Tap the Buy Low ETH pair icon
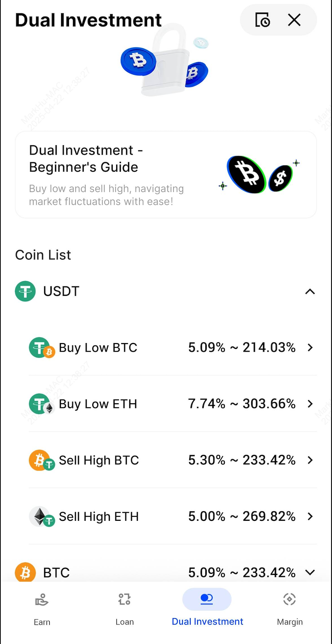Viewport: 332px width, 644px height. [42, 404]
